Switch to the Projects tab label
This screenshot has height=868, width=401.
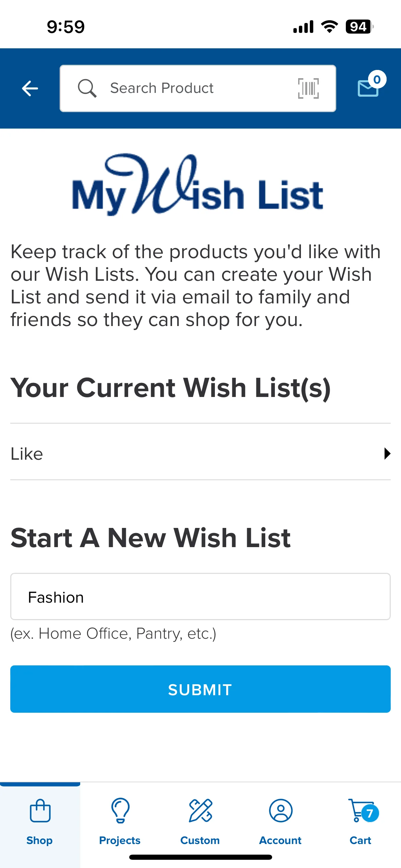point(120,840)
